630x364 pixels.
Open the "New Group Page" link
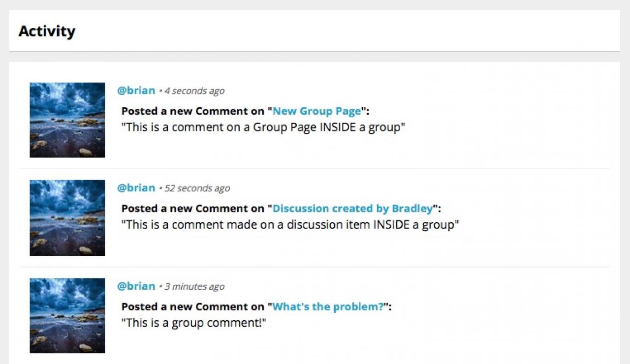(x=317, y=111)
